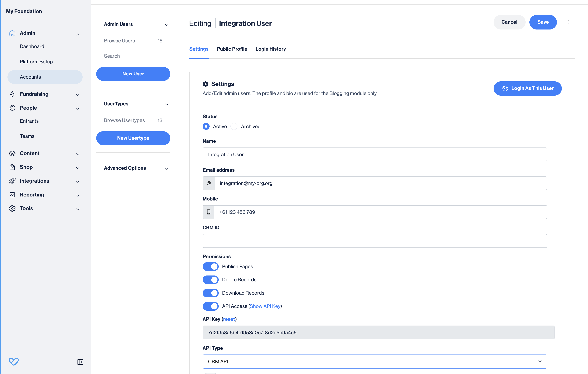Switch to the Public Profile tab
Image resolution: width=588 pixels, height=374 pixels.
(232, 49)
